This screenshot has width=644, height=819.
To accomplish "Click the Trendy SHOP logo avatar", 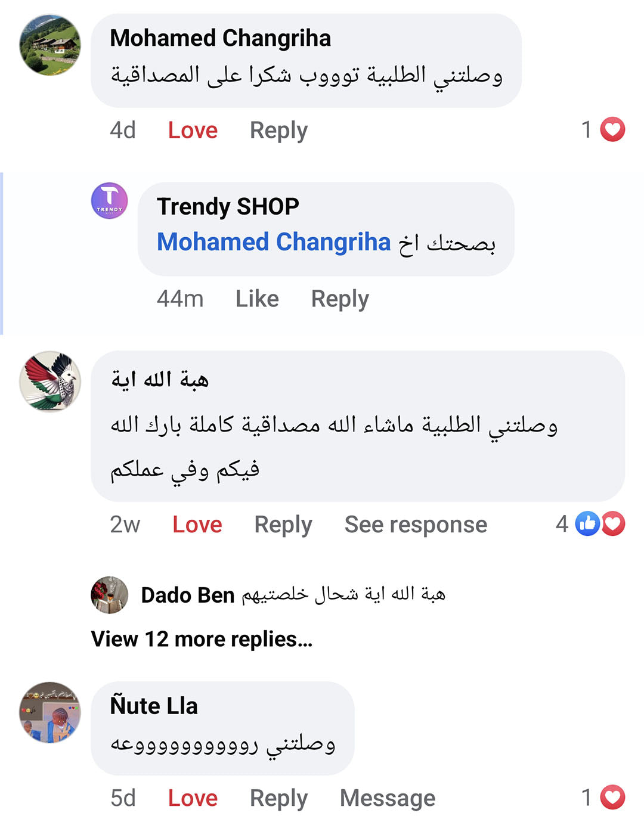I will click(109, 201).
